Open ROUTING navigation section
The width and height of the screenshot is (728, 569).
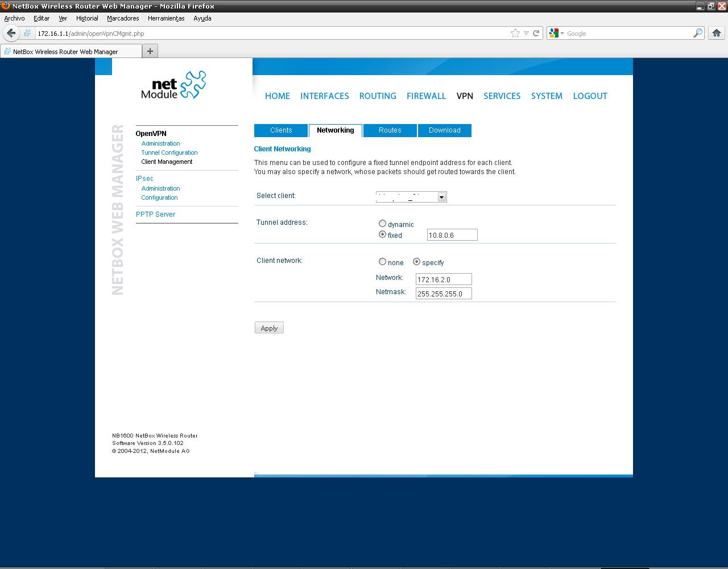click(x=378, y=96)
